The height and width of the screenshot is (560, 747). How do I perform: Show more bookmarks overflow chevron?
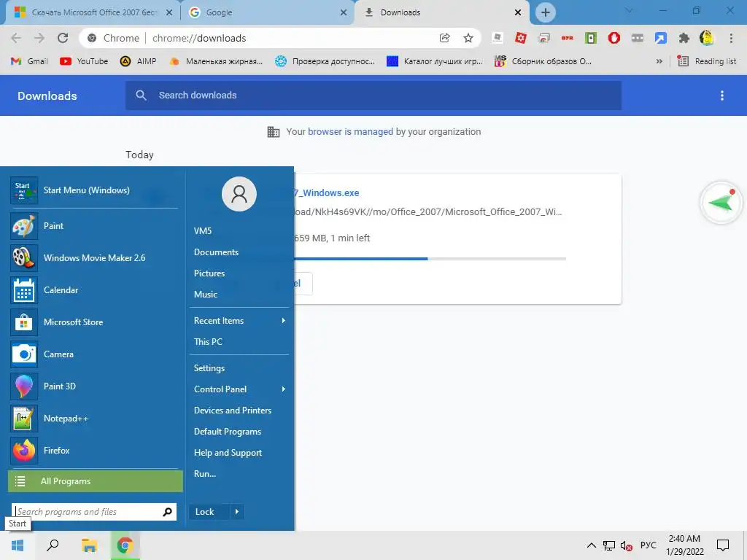pyautogui.click(x=659, y=61)
